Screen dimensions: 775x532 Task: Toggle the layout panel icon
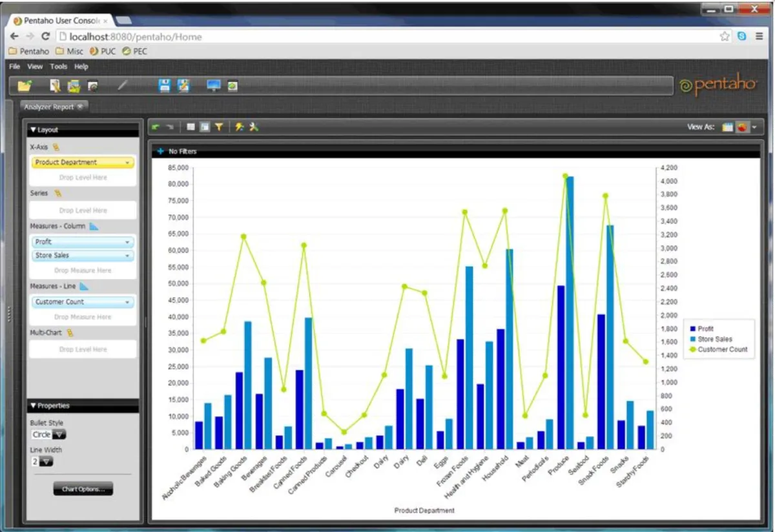coord(205,127)
